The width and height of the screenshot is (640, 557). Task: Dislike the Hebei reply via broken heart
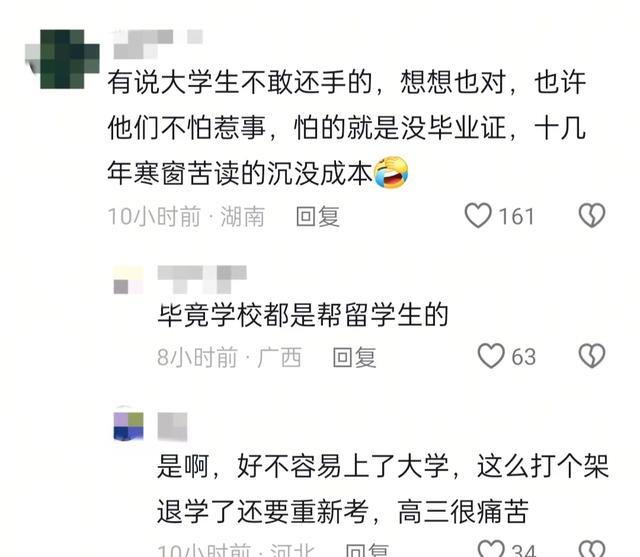(592, 548)
